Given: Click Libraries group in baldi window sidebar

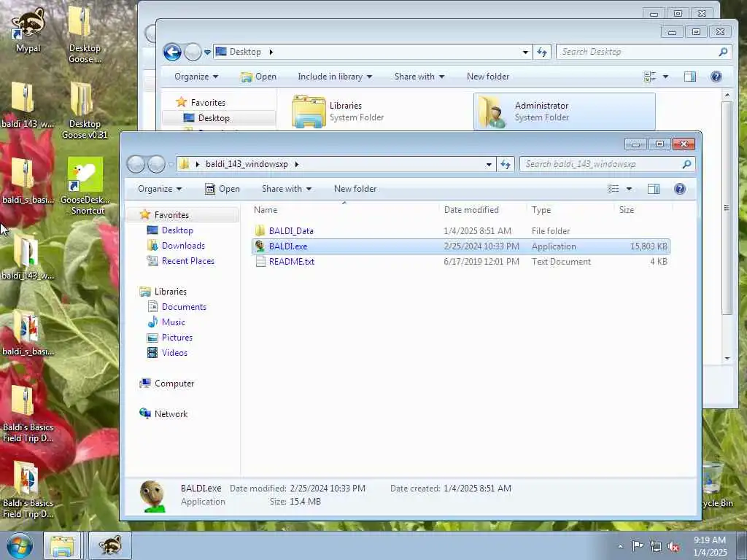Looking at the screenshot, I should click(x=170, y=292).
